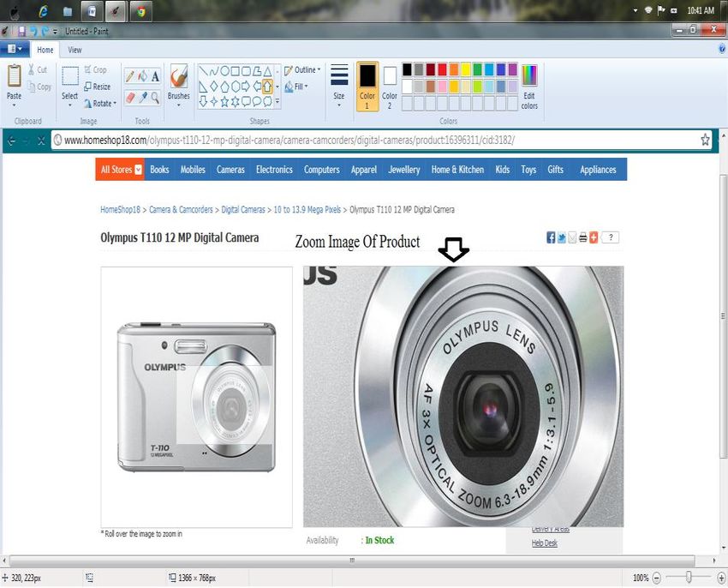This screenshot has width=728, height=588.
Task: Open the Rotate dropdown
Action: click(x=100, y=103)
